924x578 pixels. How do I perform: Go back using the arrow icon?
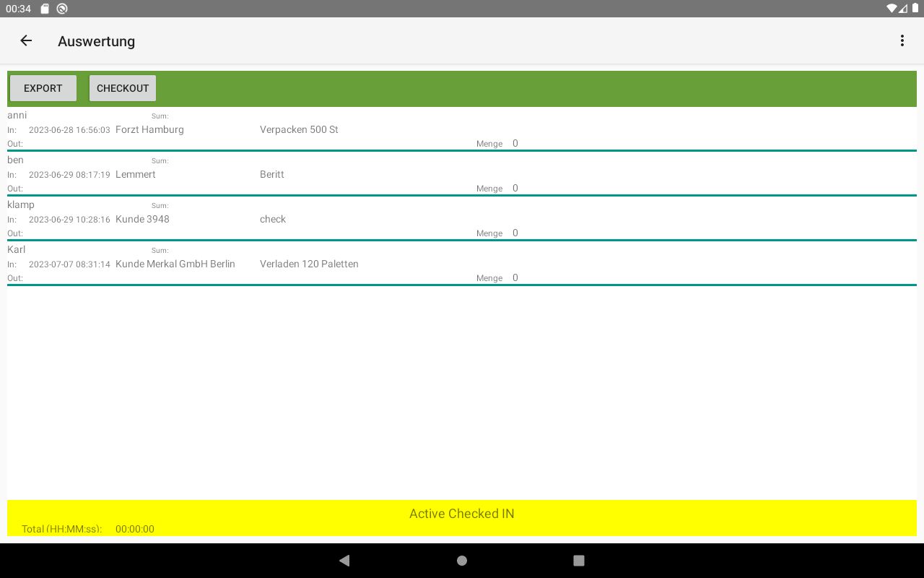[x=26, y=41]
